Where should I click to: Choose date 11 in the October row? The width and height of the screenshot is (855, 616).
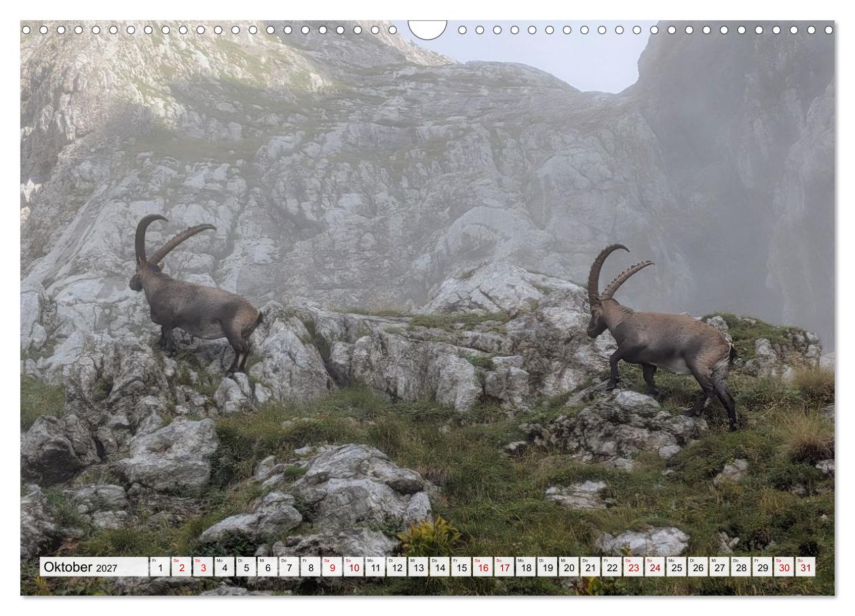(375, 567)
